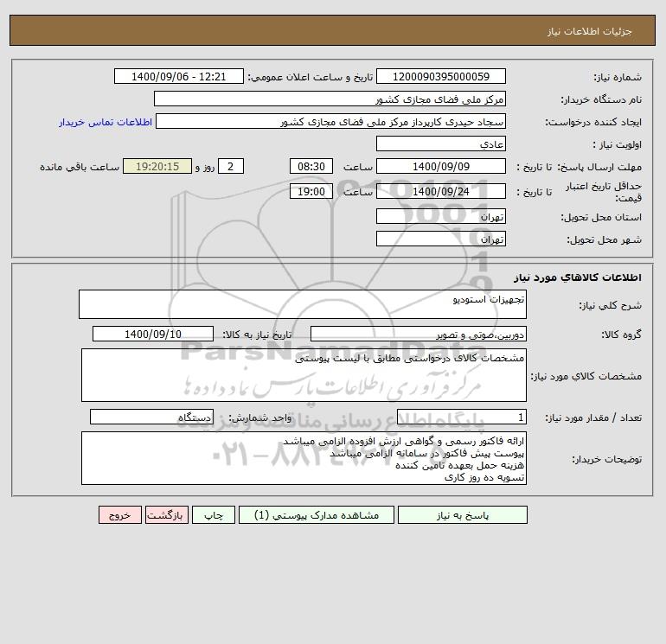Screen dimensions: 666x644
Task: Click 'توضیحات خریدار:' label
Action: tap(607, 459)
